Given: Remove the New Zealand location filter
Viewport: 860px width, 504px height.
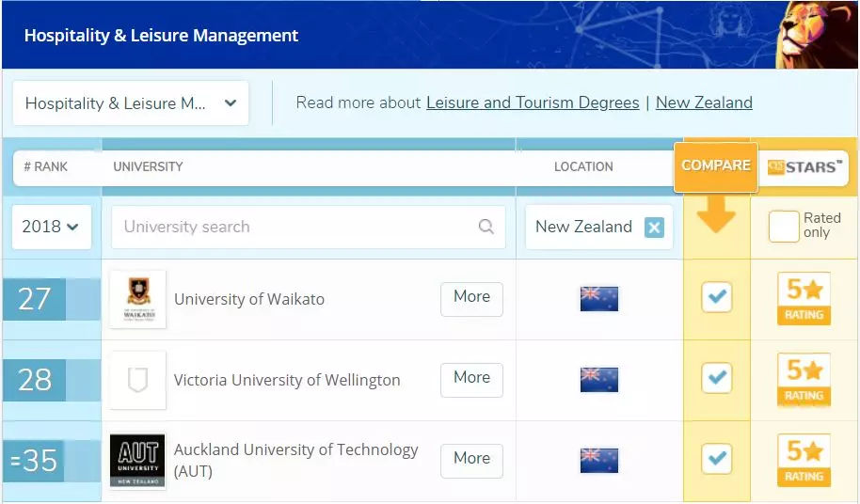Looking at the screenshot, I should coord(654,228).
